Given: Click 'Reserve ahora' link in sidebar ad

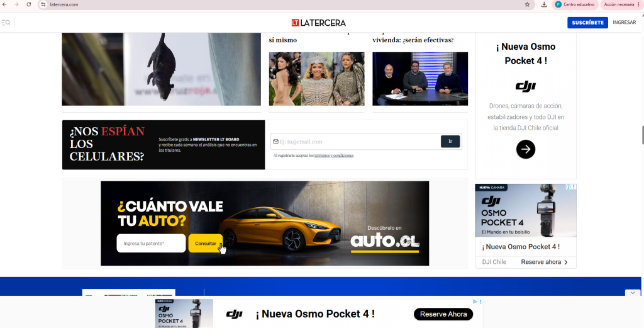Looking at the screenshot, I should pyautogui.click(x=541, y=262).
